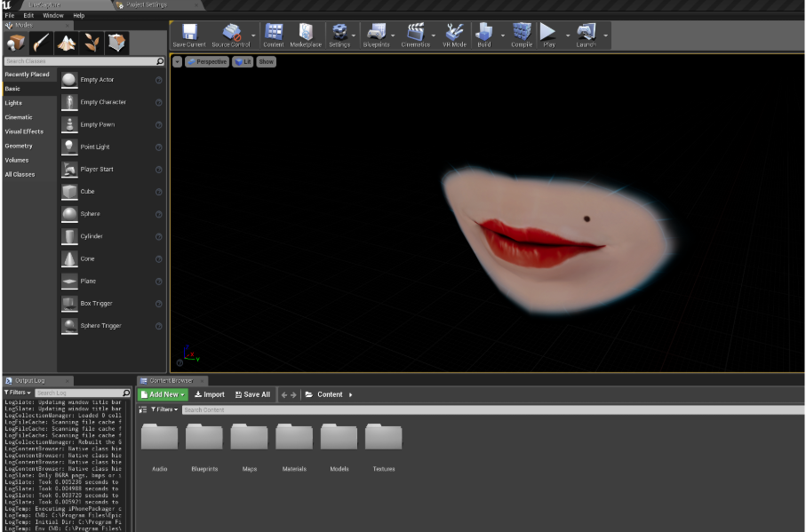Click Save All in Content Browser
806x532 pixels.
[252, 394]
